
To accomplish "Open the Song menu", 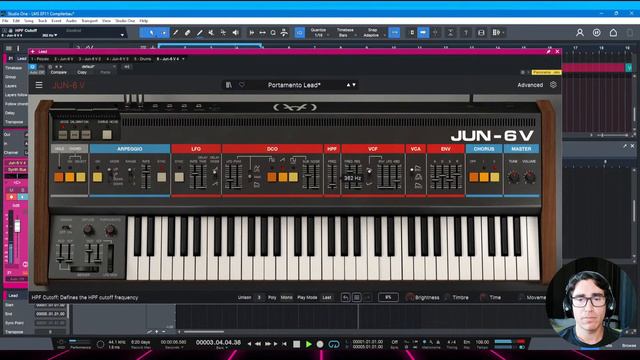I will pos(29,20).
